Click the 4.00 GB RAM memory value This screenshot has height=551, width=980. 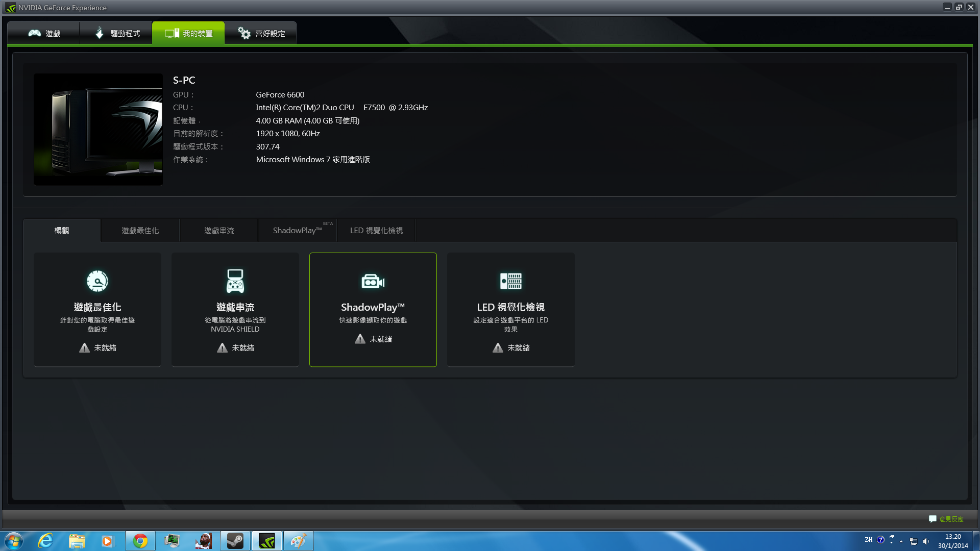pos(308,121)
